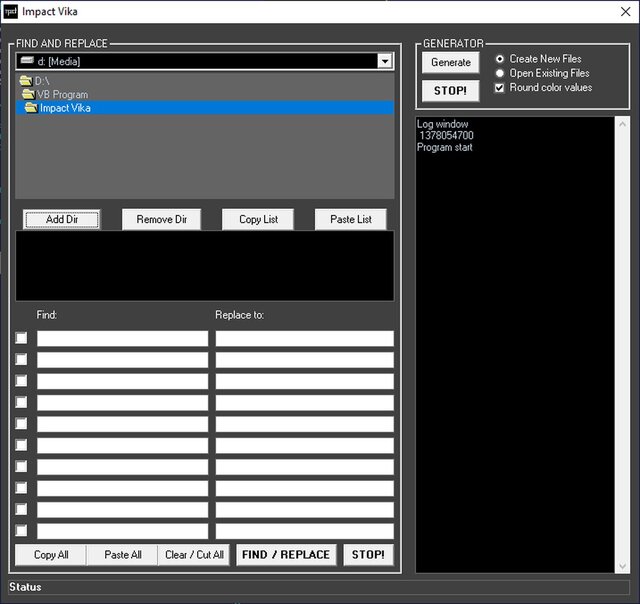The image size is (640, 604).
Task: Click the VB Program folder icon
Action: (x=27, y=94)
